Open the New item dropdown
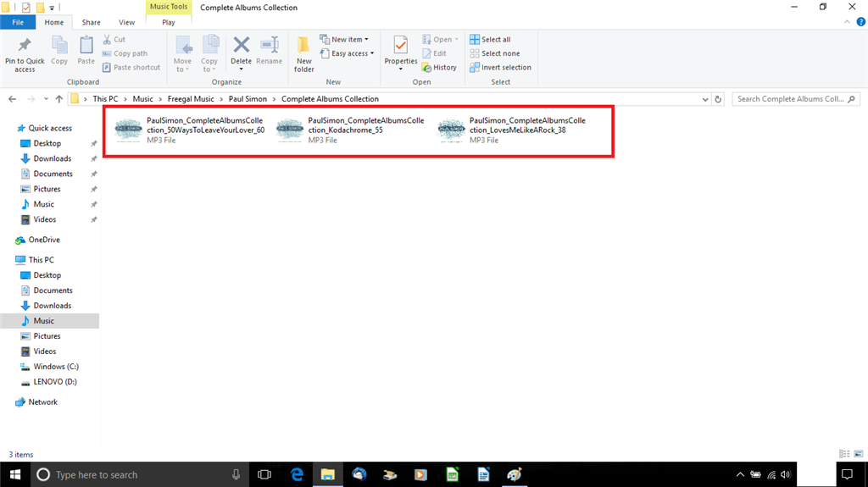The height and width of the screenshot is (487, 868). click(344, 39)
